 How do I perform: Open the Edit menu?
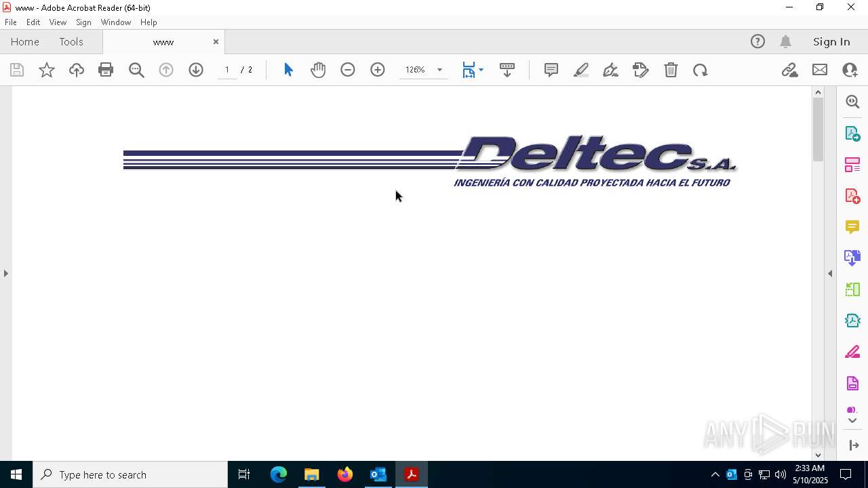pyautogui.click(x=33, y=22)
